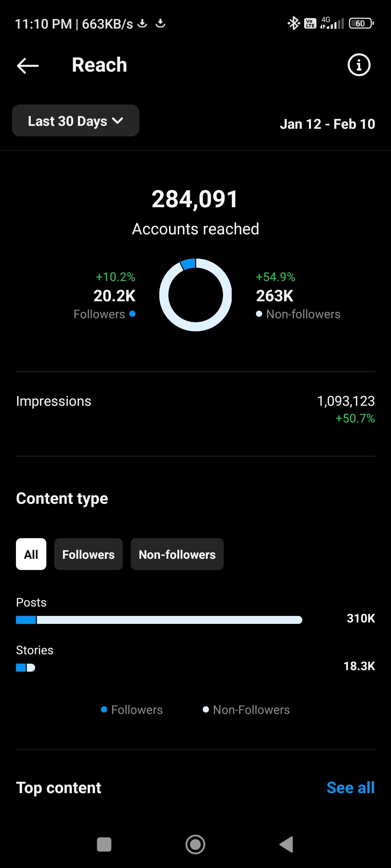Image resolution: width=391 pixels, height=868 pixels.
Task: Tap the Posts reach bar
Action: [x=159, y=620]
